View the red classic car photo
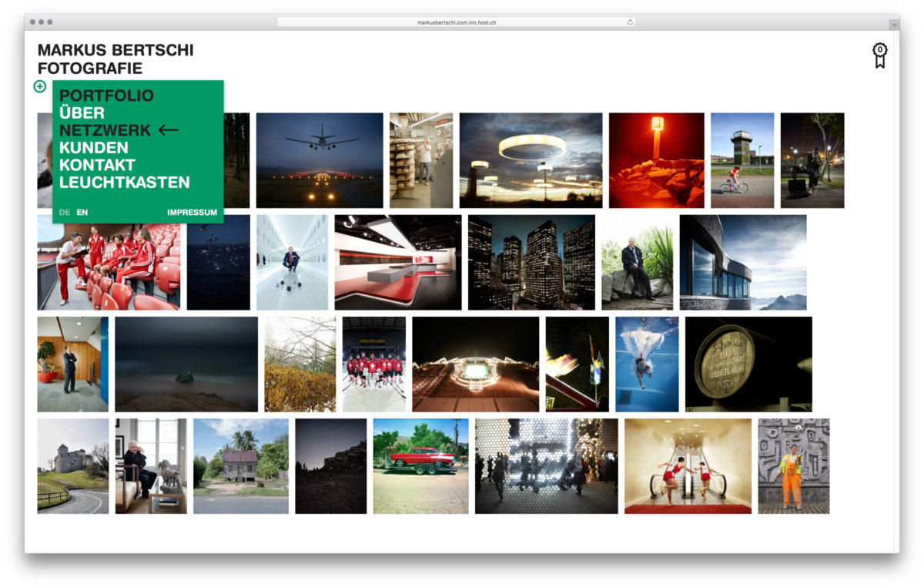The image size is (924, 588). (x=420, y=465)
